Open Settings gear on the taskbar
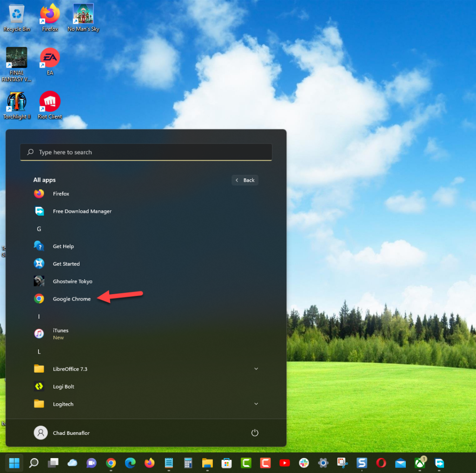The image size is (476, 473). coord(323,463)
